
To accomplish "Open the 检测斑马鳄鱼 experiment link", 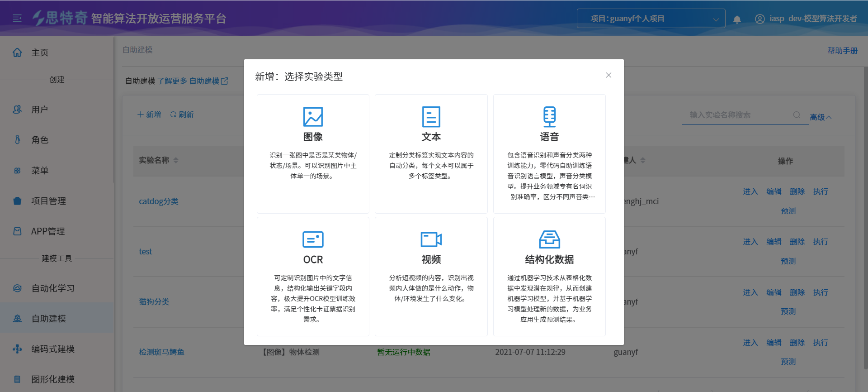I will coord(161,352).
